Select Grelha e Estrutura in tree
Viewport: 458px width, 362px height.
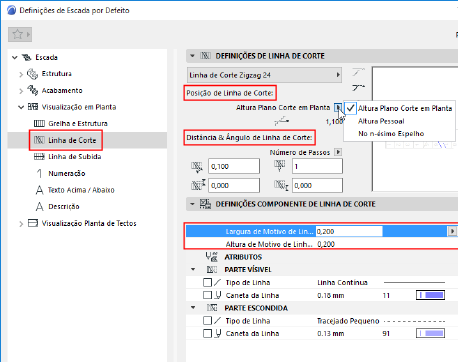pos(78,124)
